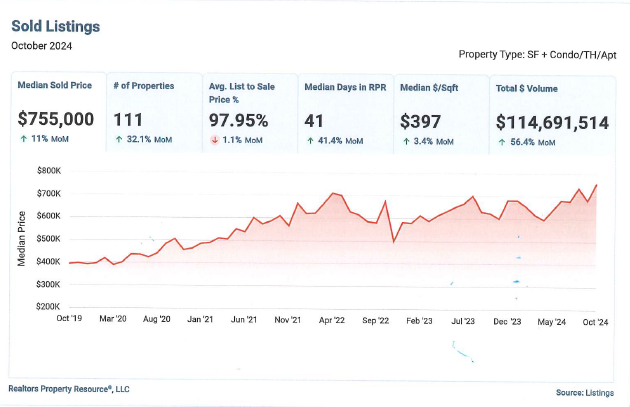This screenshot has height=407, width=630.
Task: Click the green up arrow beside 11% MoM
Action: 24,139
